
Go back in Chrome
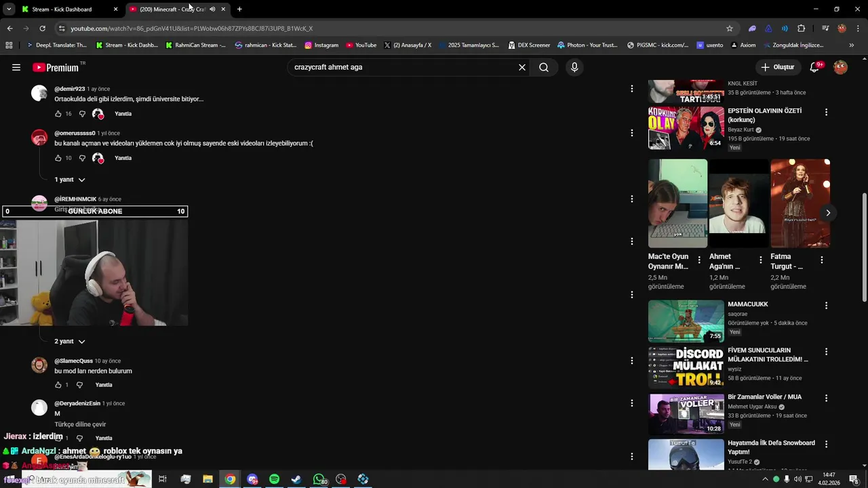(x=9, y=28)
